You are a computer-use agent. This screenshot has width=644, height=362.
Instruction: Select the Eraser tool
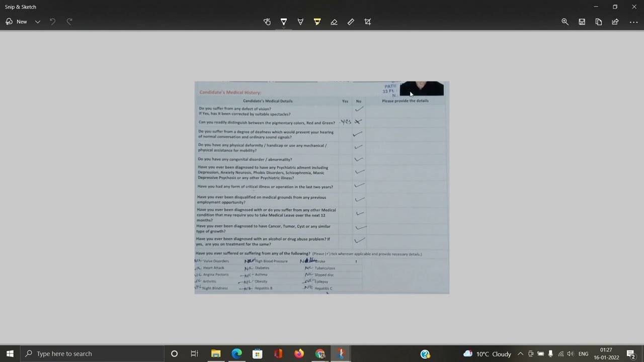(x=334, y=22)
